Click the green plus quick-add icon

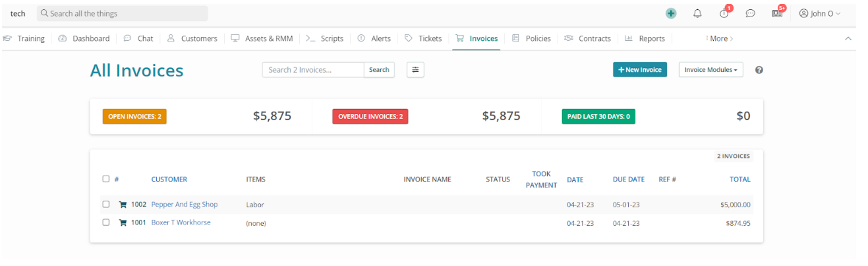click(671, 13)
